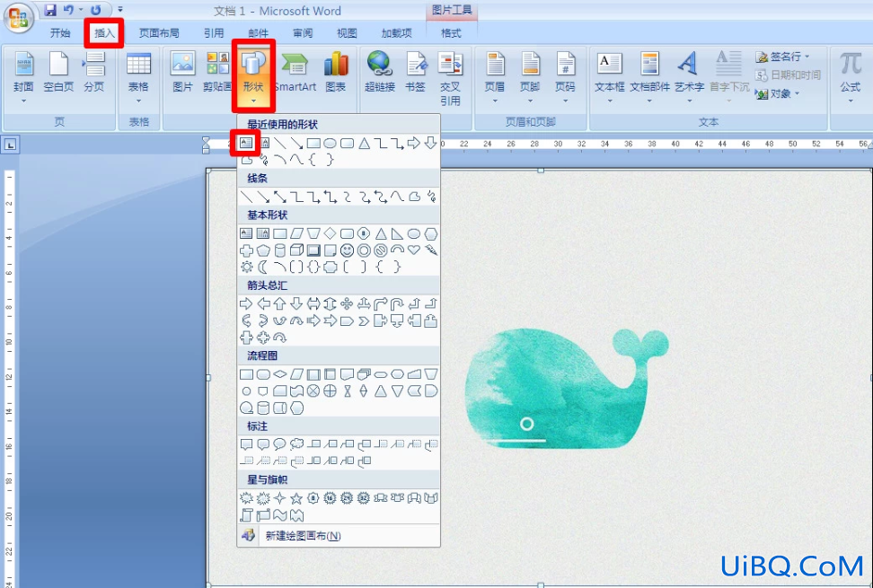The height and width of the screenshot is (588, 873).
Task: Open the 邮件 tab
Action: pyautogui.click(x=258, y=33)
